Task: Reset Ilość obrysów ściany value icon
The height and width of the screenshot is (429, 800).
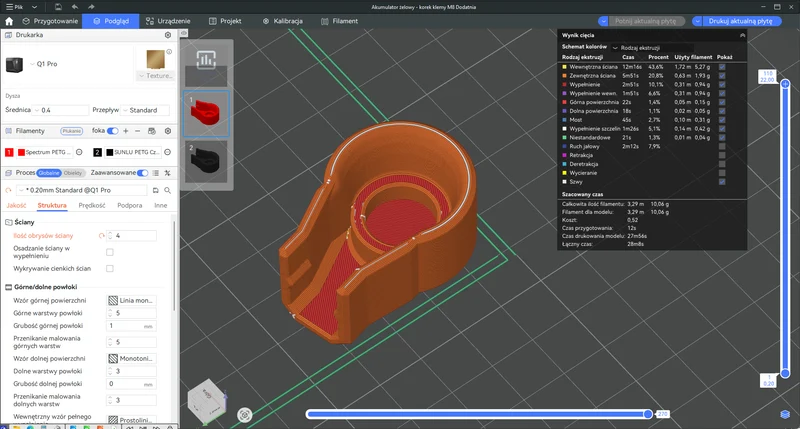Action: 102,236
